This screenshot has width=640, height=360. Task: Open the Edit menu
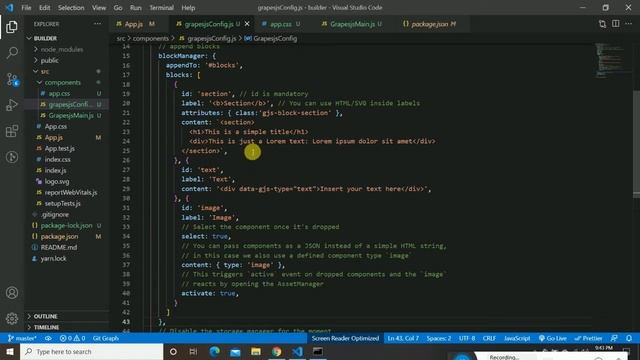[44, 8]
